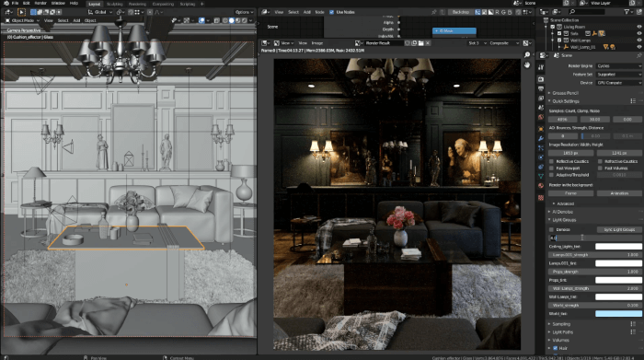Enable the Reflective Caustics checkbox
This screenshot has width=644, height=360.
(552, 161)
